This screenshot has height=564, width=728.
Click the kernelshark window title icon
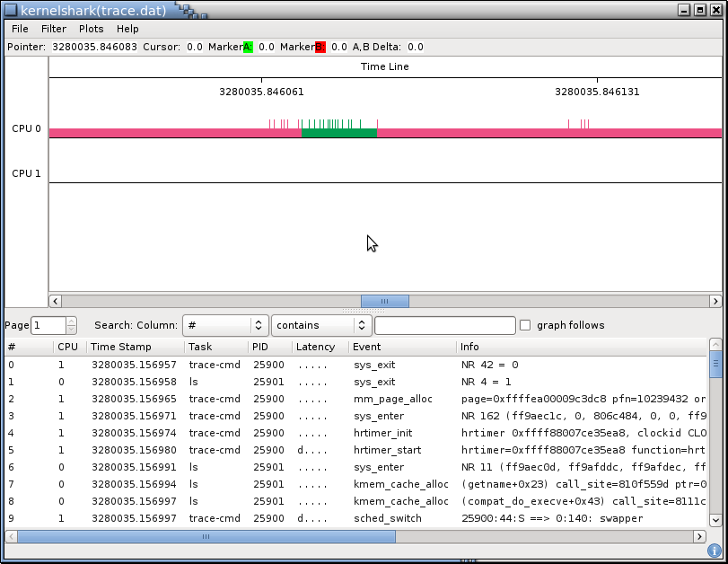point(11,10)
